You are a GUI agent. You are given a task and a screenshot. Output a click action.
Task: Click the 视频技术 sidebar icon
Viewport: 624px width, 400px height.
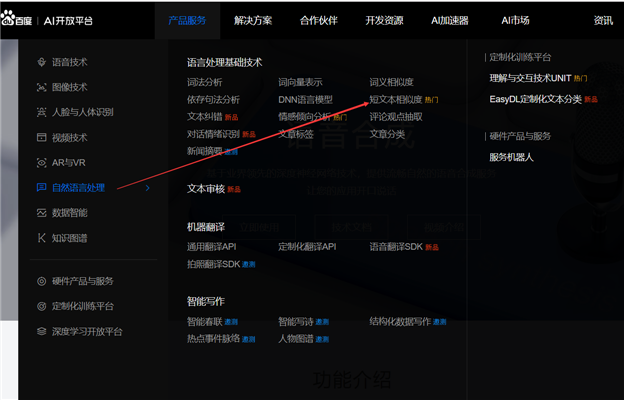[41, 137]
